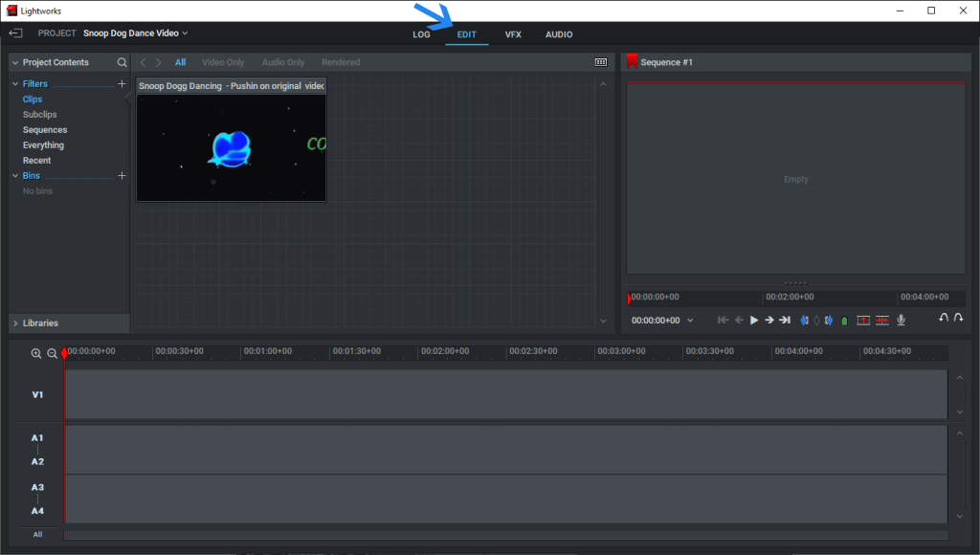
Task: Click the Snoop Dogg Dancing clip title
Action: point(232,85)
